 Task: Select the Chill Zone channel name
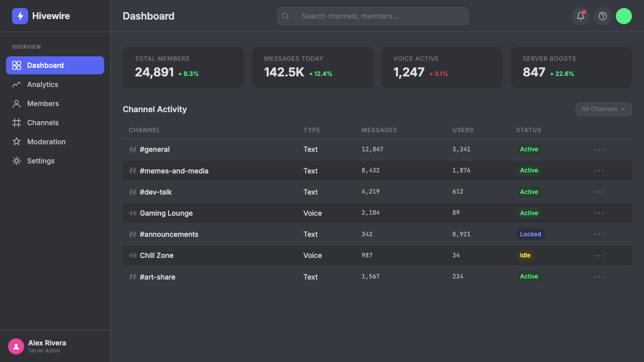tap(156, 255)
